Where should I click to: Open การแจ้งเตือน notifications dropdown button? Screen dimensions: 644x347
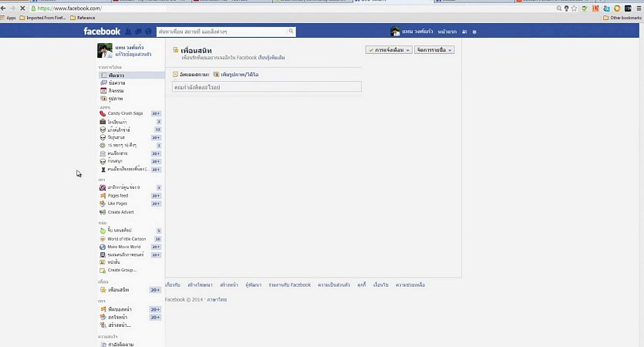[389, 49]
